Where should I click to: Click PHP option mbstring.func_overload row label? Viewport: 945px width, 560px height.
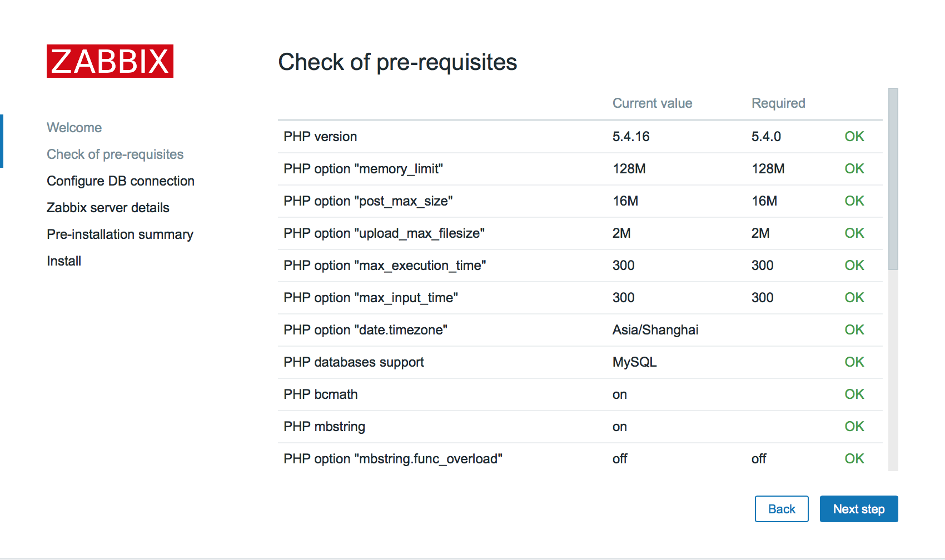[393, 459]
